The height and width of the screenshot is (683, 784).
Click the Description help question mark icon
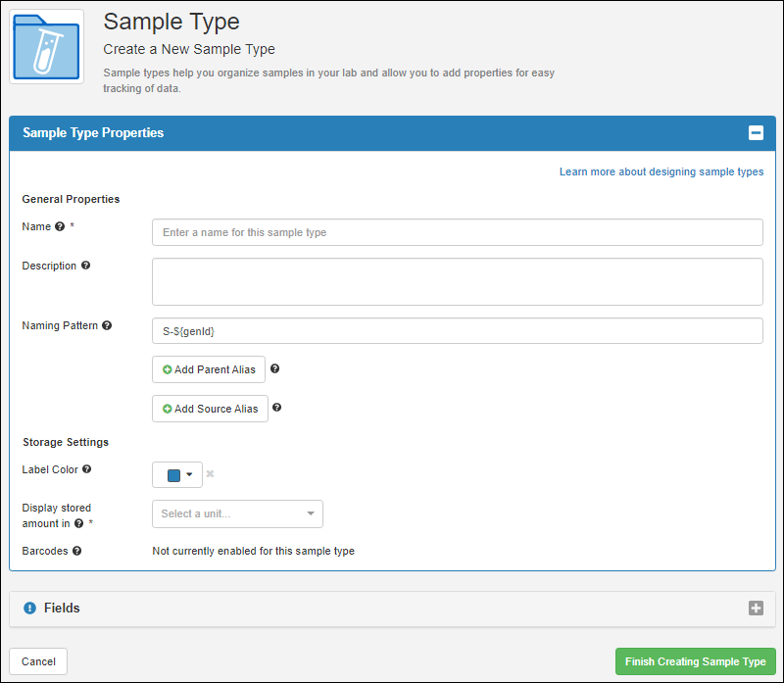tap(85, 266)
